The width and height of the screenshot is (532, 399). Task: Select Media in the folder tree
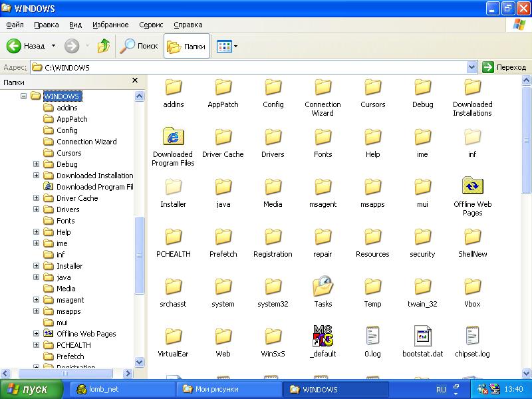click(x=66, y=289)
